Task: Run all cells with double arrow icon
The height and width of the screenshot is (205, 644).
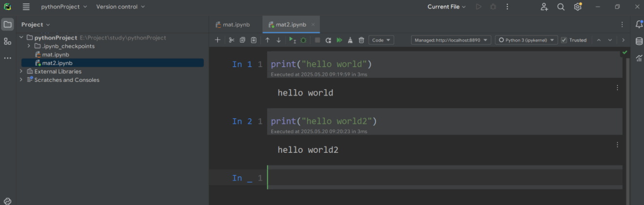Action: click(x=339, y=40)
